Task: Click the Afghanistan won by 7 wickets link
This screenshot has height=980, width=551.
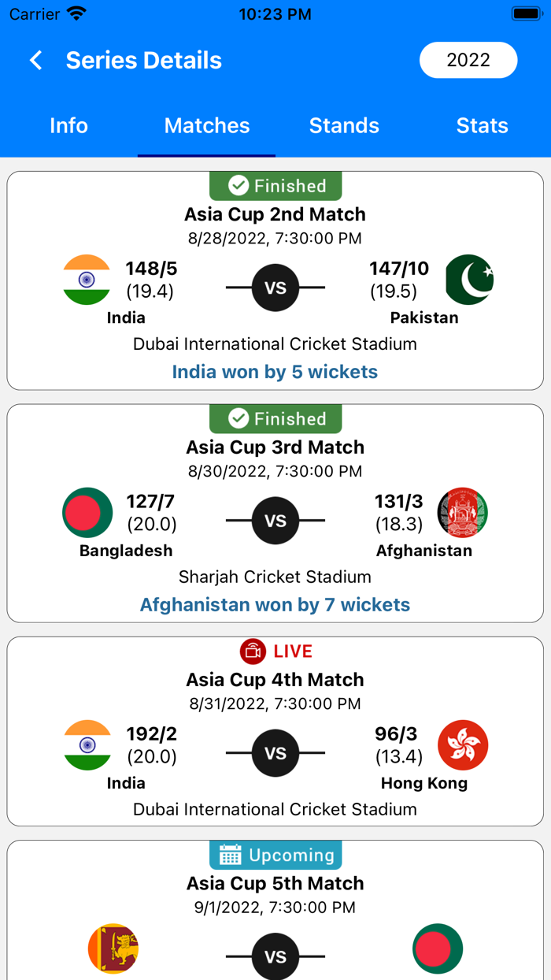Action: [x=275, y=604]
